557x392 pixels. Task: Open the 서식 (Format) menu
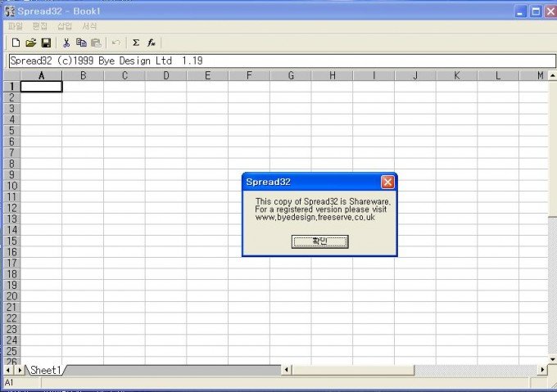coord(89,26)
